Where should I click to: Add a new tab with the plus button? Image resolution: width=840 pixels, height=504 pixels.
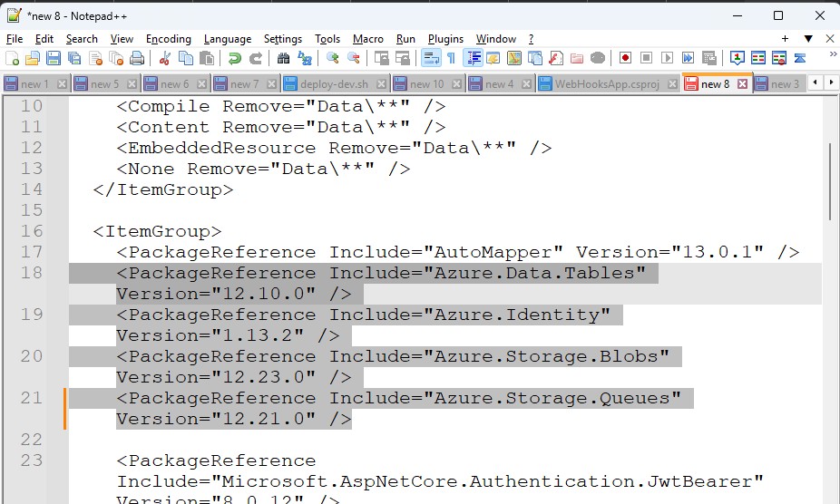tap(785, 39)
